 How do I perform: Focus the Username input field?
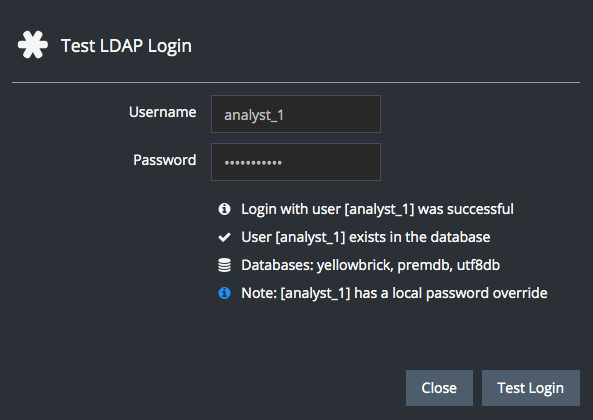click(x=296, y=114)
